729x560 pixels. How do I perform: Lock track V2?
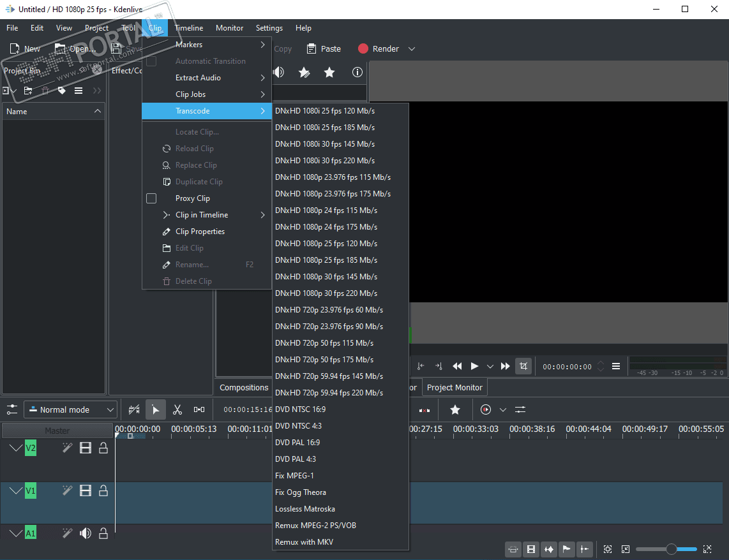(103, 448)
